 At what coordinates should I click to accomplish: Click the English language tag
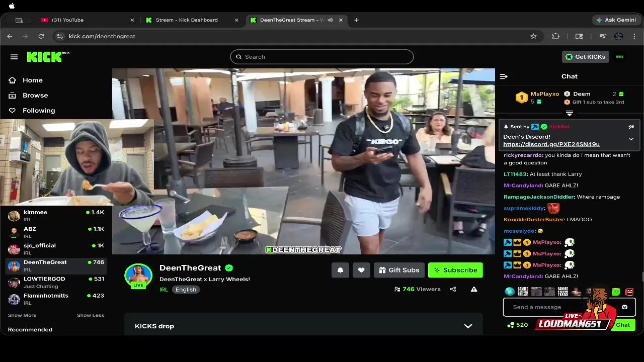point(186,290)
